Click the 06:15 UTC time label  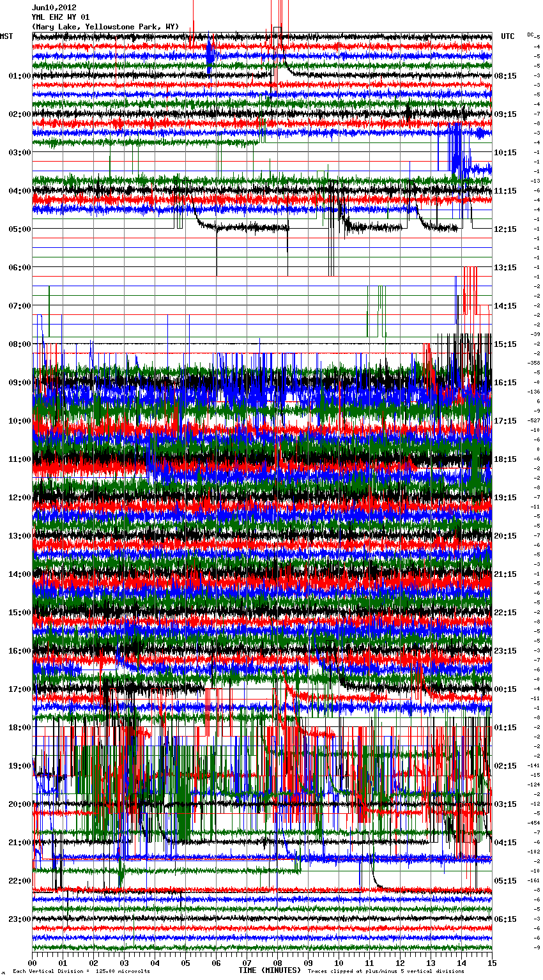tap(505, 919)
